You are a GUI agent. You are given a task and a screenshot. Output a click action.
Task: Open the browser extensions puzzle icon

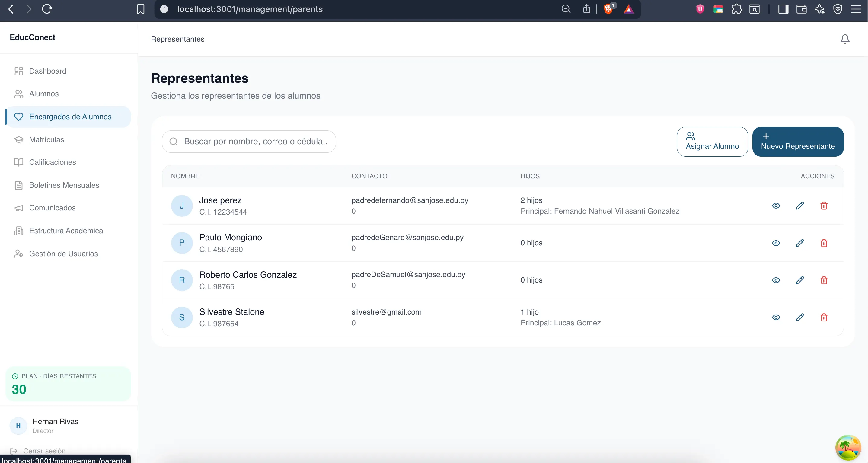(736, 9)
